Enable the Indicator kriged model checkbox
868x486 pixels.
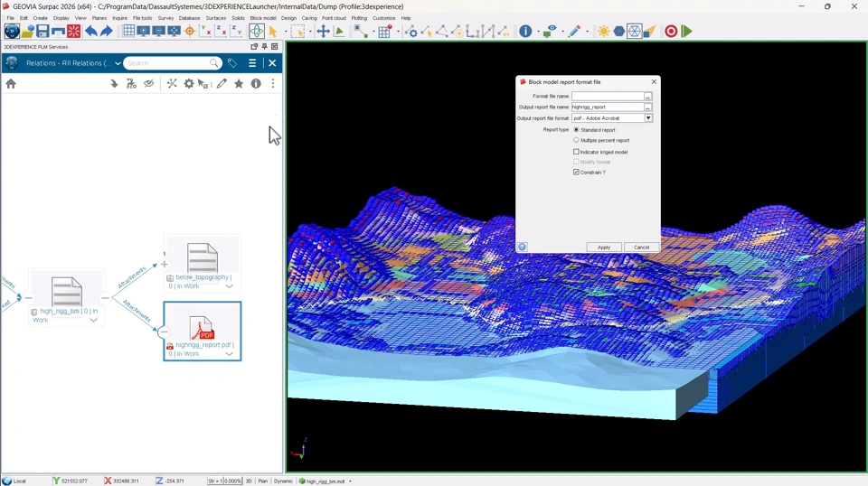(x=577, y=152)
